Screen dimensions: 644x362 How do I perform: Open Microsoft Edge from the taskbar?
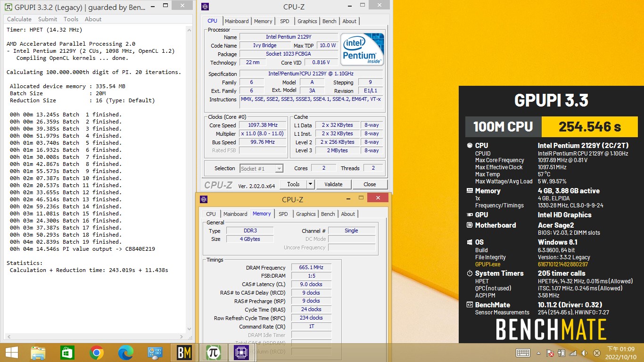click(x=126, y=353)
